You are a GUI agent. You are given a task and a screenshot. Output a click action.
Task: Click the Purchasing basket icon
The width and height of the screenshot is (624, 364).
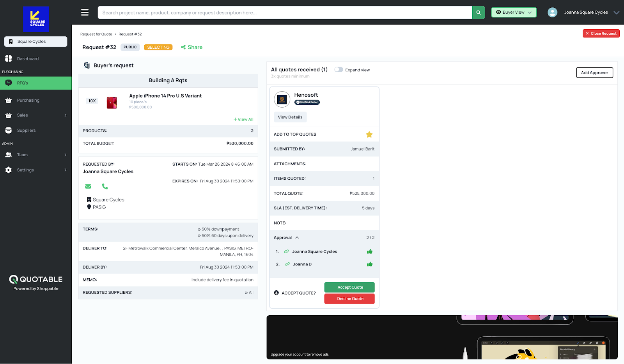point(9,100)
